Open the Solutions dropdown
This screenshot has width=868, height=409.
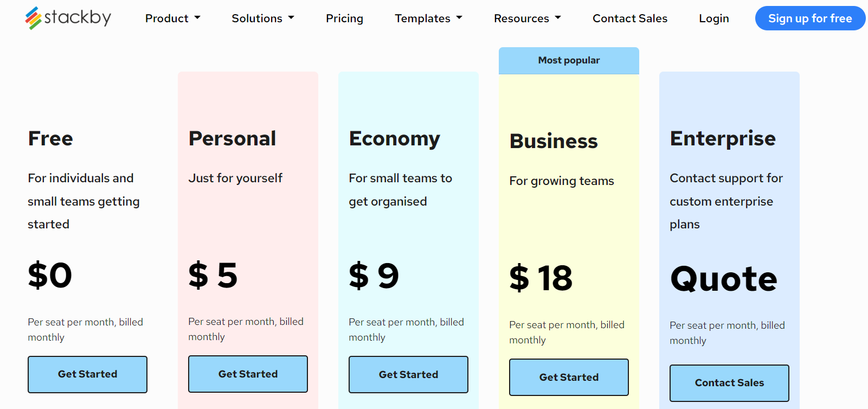tap(262, 18)
